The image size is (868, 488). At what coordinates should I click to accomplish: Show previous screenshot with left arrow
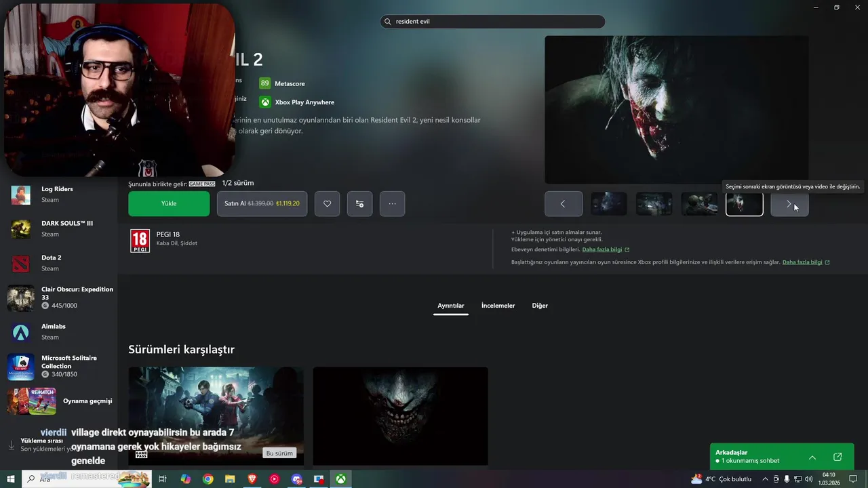tap(563, 204)
